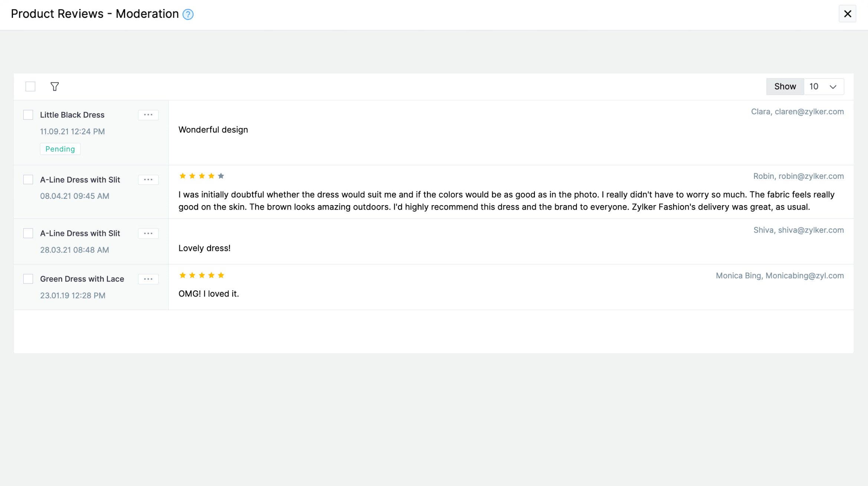Expand the Show 10 per page dropdown
This screenshot has height=486, width=868.
click(823, 86)
